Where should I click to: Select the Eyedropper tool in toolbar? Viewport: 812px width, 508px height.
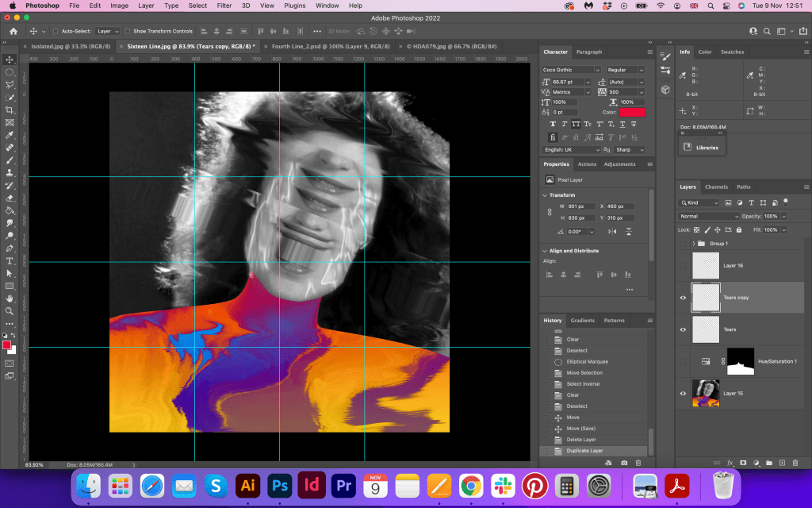[10, 135]
